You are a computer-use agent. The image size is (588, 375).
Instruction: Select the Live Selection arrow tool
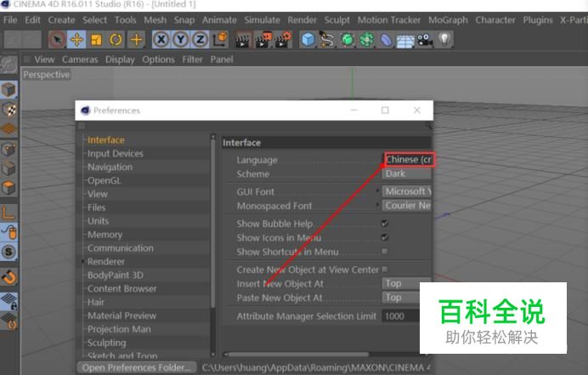pos(57,39)
